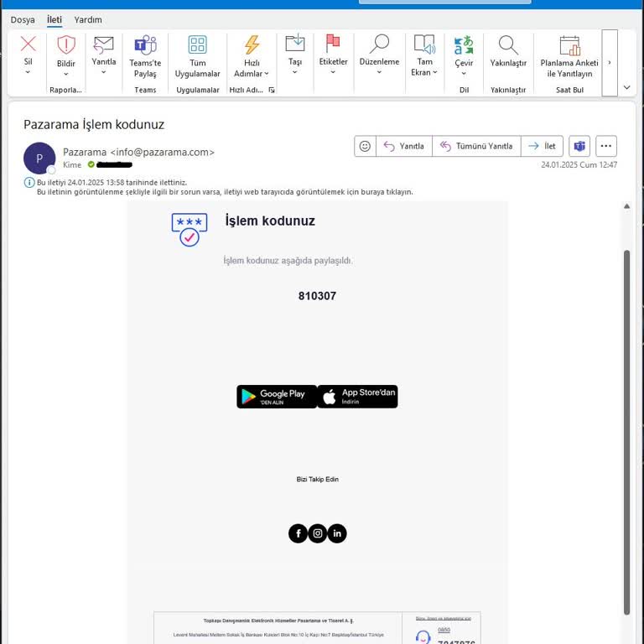
Task: Open Planlama Anketi ile Yanıtlayın
Action: (569, 57)
